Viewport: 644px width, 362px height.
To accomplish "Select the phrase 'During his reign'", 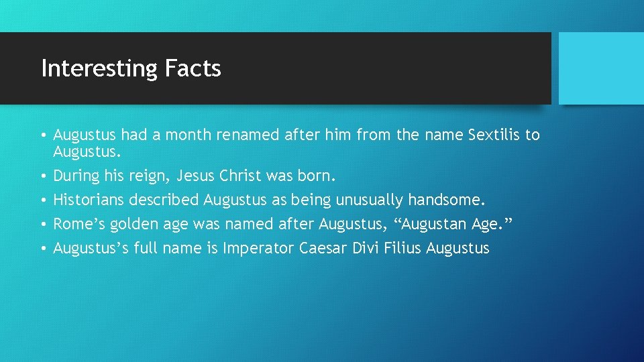I will (110, 176).
